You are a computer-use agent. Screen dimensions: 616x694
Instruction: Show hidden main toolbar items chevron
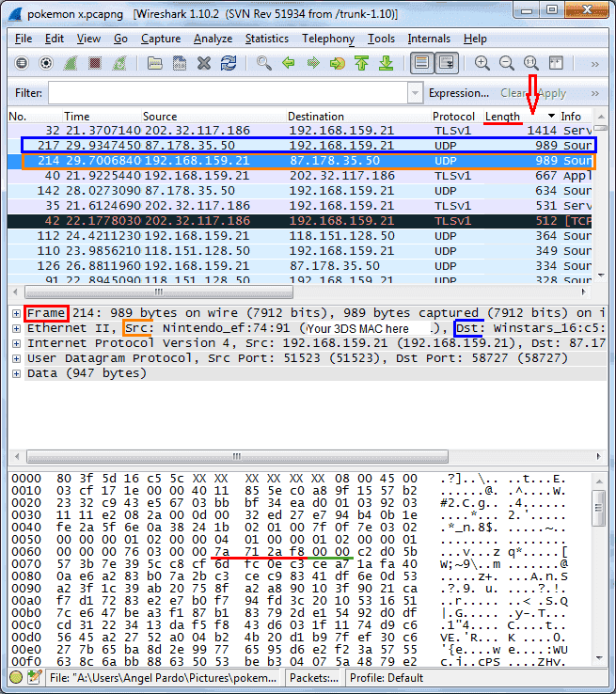(x=595, y=64)
